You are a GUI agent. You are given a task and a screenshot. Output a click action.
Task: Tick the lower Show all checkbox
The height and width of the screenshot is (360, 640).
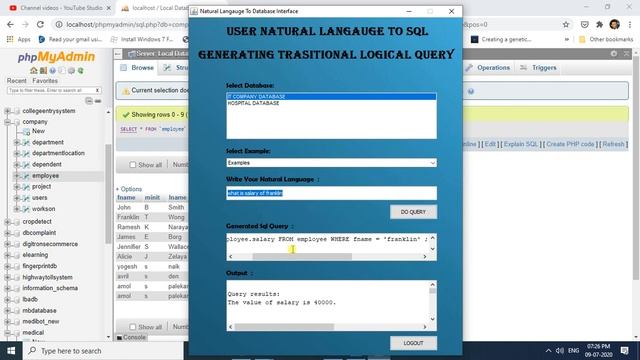pos(133,327)
